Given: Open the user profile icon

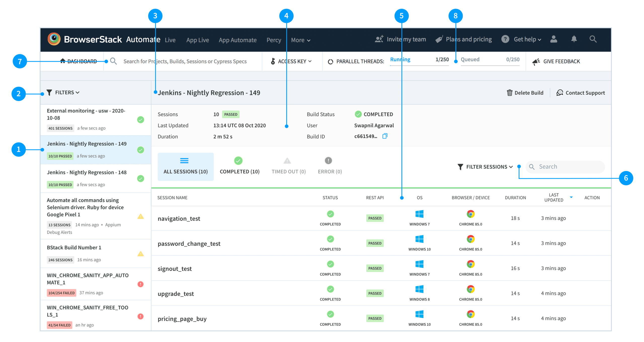Looking at the screenshot, I should (x=553, y=39).
